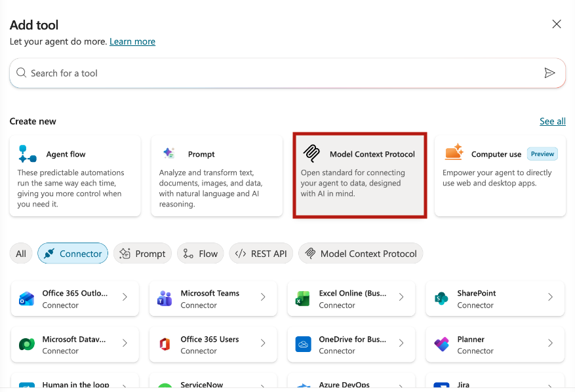
Task: Click the Microsoft Teams icon
Action: [165, 298]
